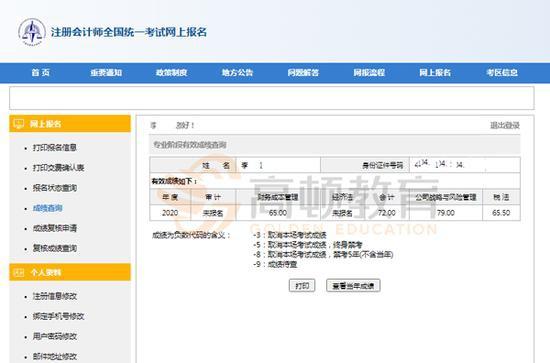Click the 65.50 score cell
Image resolution: width=550 pixels, height=363 pixels.
501,213
